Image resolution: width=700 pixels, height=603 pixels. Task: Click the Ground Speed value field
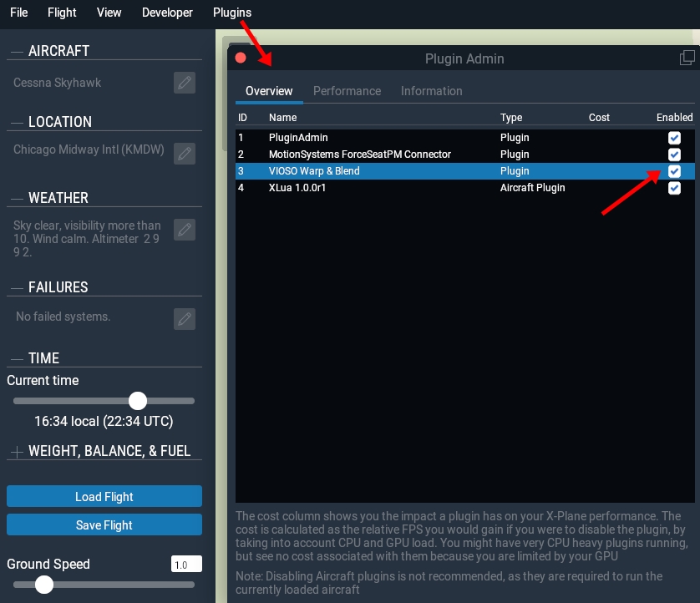tap(186, 565)
